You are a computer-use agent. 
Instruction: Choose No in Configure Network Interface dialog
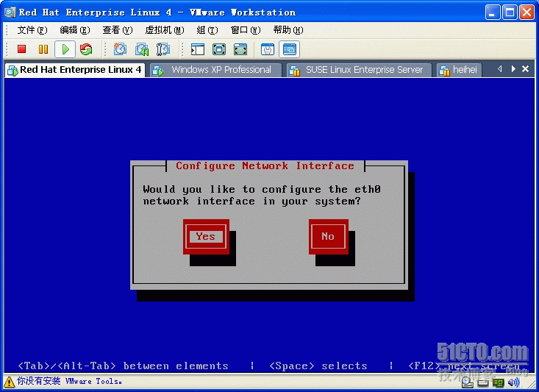(x=328, y=236)
